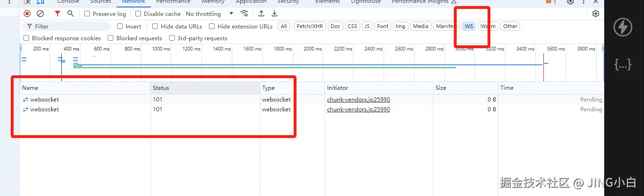Switch to Performance insights tab
The height and width of the screenshot is (196, 644).
click(x=424, y=2)
